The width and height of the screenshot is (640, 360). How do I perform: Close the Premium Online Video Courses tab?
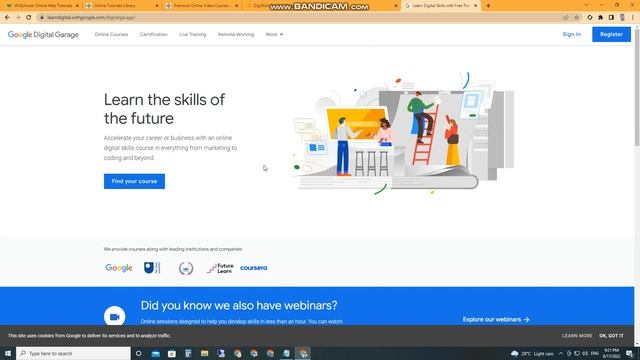[237, 6]
